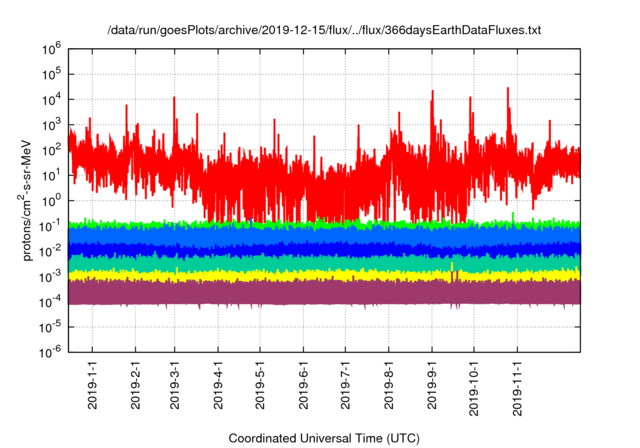Click the 10^4 y-axis tick label

point(51,100)
